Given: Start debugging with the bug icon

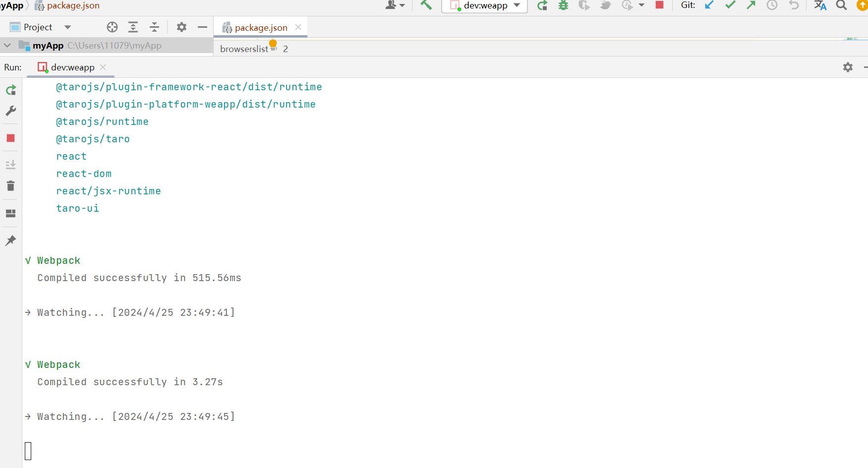Looking at the screenshot, I should tap(564, 5).
